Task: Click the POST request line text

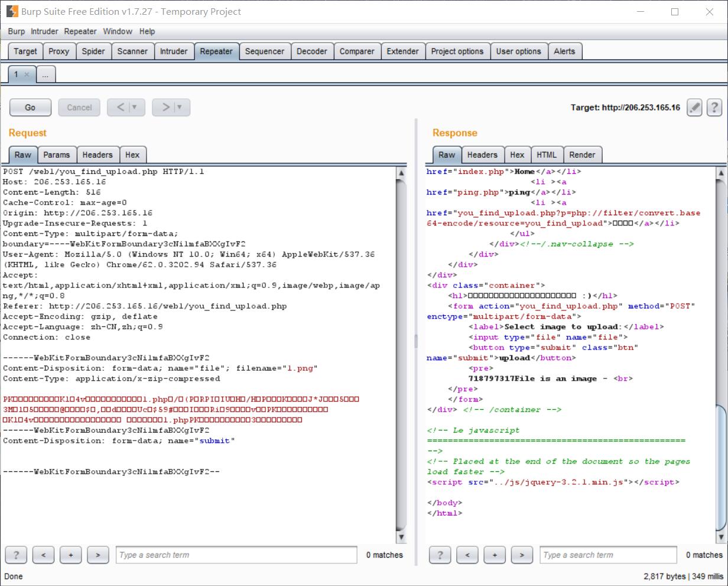Action: click(103, 171)
